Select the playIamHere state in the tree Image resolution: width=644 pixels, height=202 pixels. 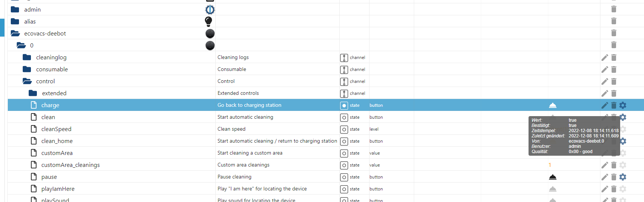point(58,189)
